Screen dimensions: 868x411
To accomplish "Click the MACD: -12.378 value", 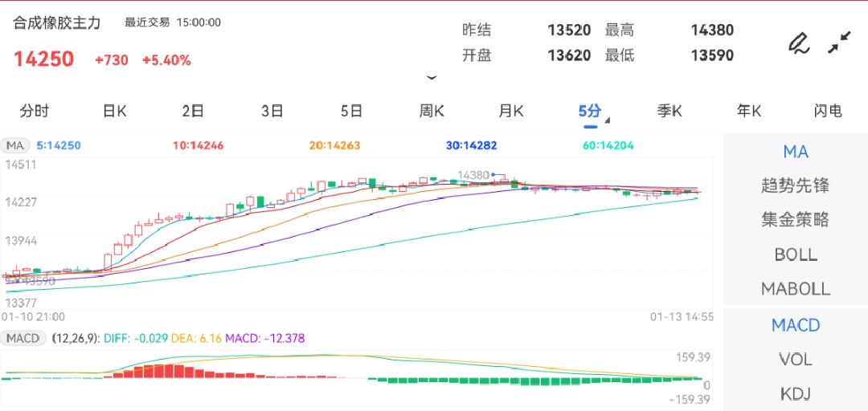I will [x=264, y=338].
